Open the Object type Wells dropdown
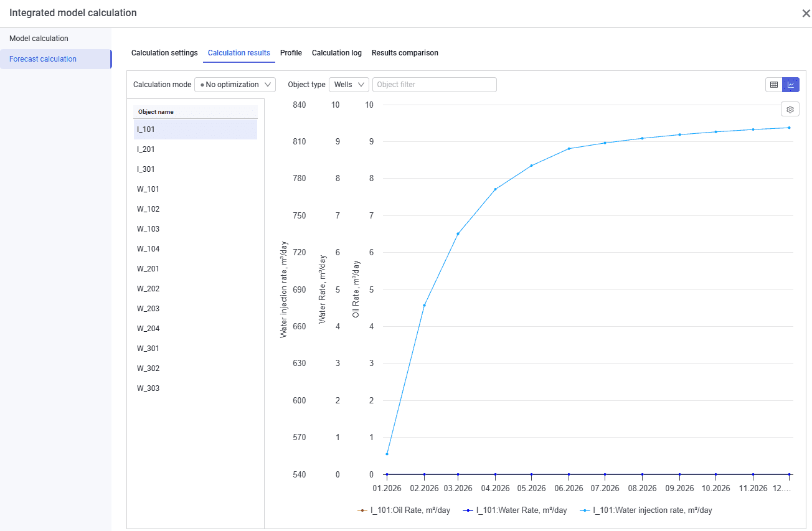The width and height of the screenshot is (812, 531). 349,85
